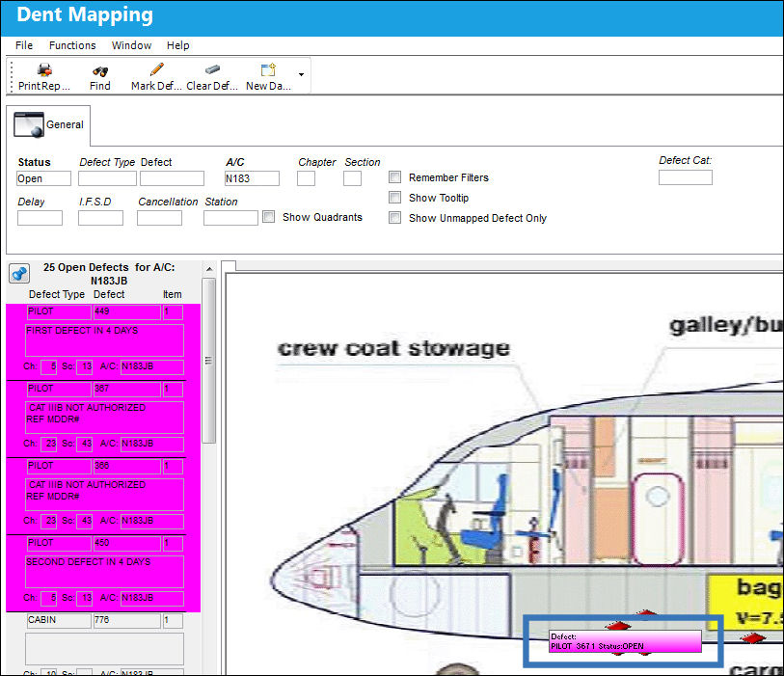The image size is (784, 676).
Task: Select defect 450 Second Defect in 4 Days
Action: (x=103, y=574)
